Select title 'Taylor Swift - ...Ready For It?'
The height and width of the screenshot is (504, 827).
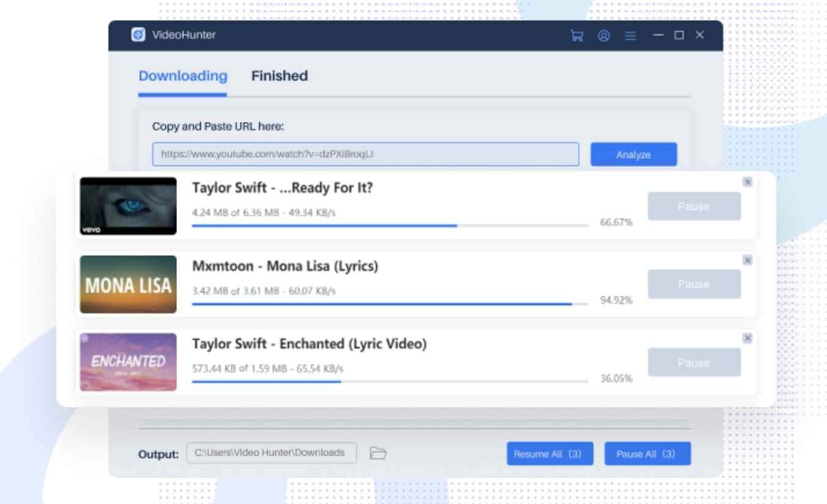283,188
